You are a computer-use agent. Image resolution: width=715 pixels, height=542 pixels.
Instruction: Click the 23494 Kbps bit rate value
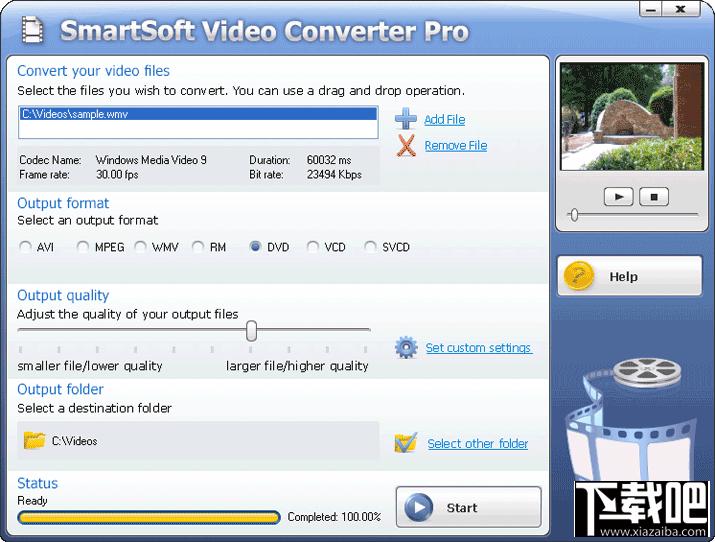tap(334, 175)
